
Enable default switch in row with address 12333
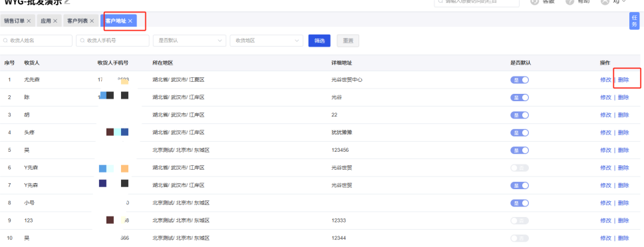point(520,220)
